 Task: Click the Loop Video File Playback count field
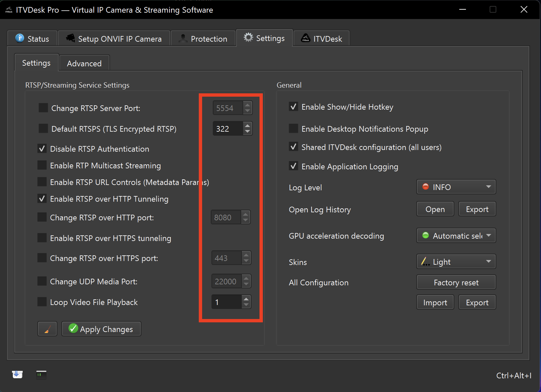[226, 302]
